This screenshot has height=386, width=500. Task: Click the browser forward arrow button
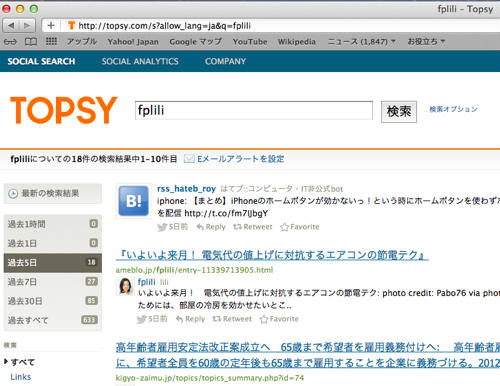click(x=28, y=25)
